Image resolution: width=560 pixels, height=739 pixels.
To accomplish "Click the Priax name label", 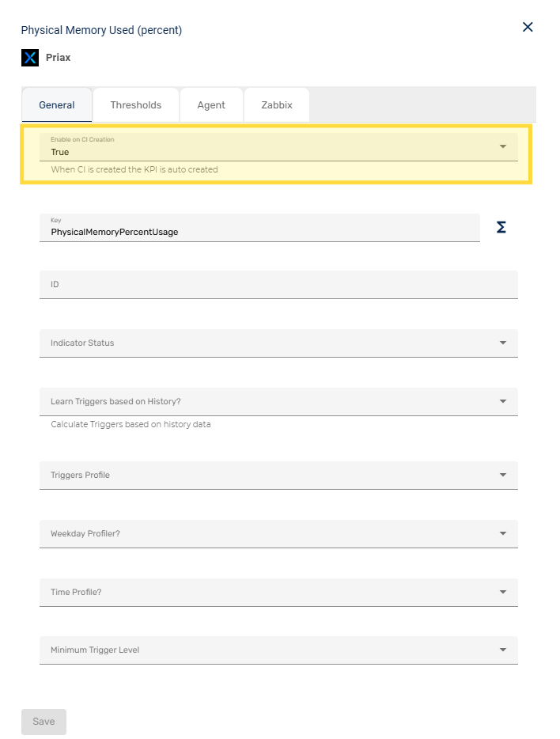I will point(58,58).
